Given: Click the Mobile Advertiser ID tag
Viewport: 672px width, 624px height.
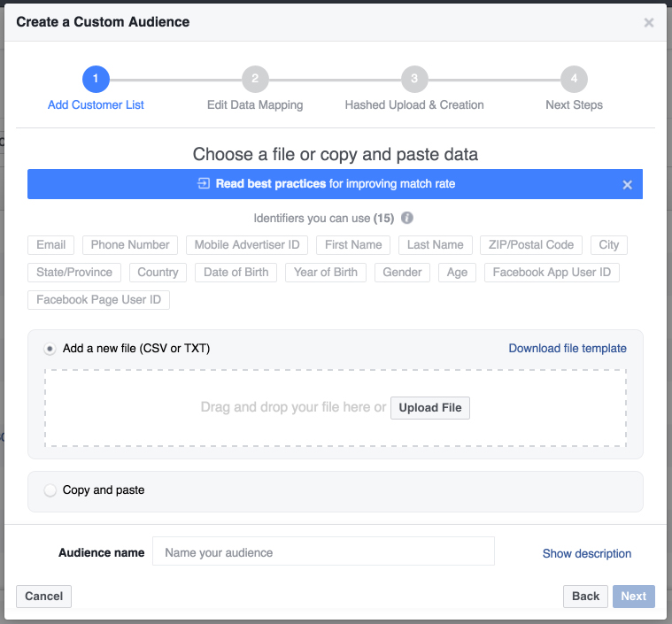Looking at the screenshot, I should tap(247, 244).
